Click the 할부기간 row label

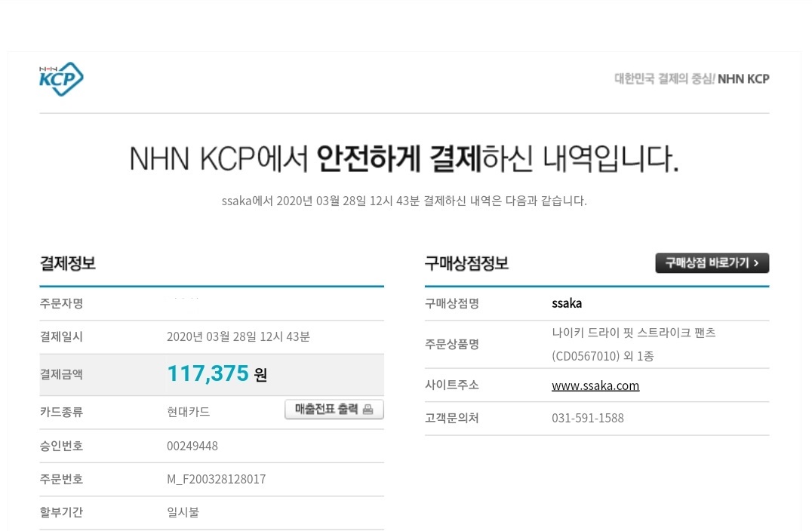click(x=62, y=512)
